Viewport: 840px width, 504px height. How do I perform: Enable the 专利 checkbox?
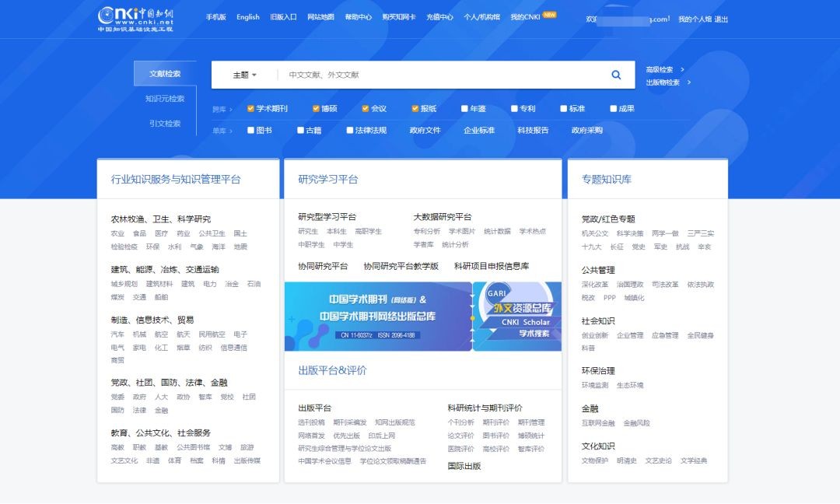(514, 109)
